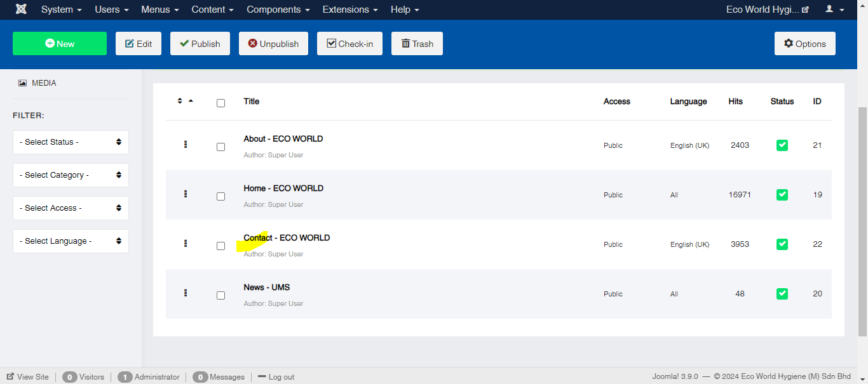Click the Joomla! 3.9.0 version text
The width and height of the screenshot is (868, 384).
click(x=675, y=376)
